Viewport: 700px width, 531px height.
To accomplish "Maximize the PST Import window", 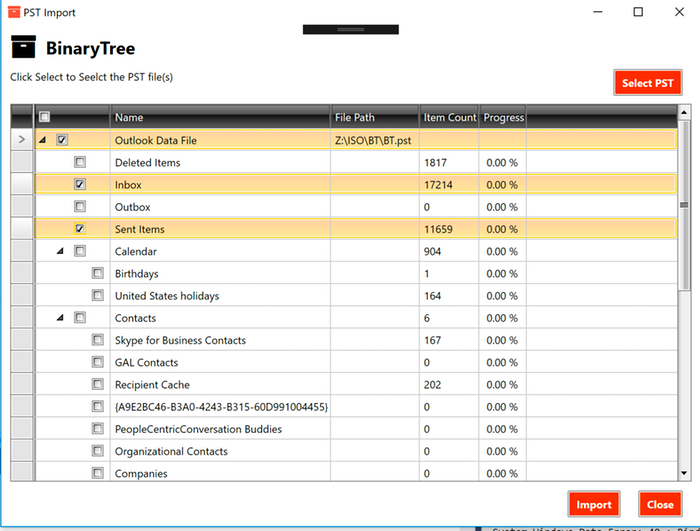I will pos(638,12).
